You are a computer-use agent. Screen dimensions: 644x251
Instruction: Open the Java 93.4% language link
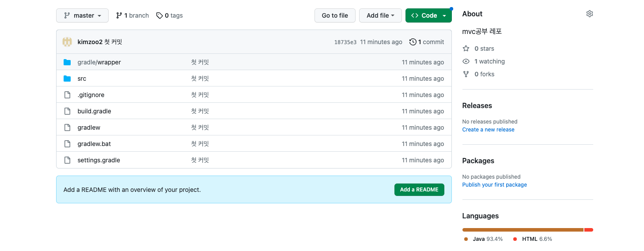(x=483, y=239)
